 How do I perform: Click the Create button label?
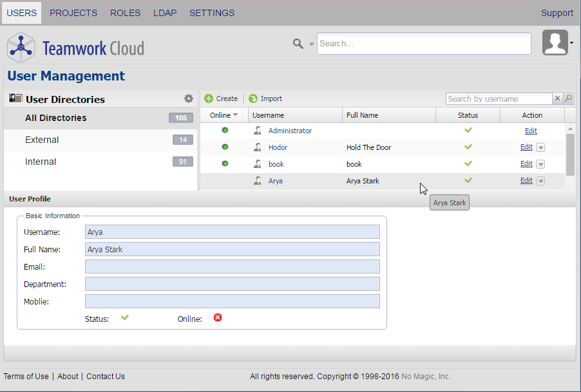tap(227, 98)
